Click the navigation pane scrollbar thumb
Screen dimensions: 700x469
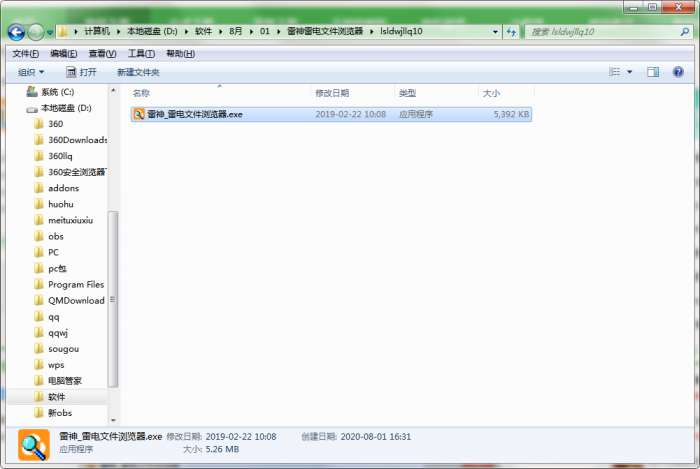pyautogui.click(x=113, y=299)
